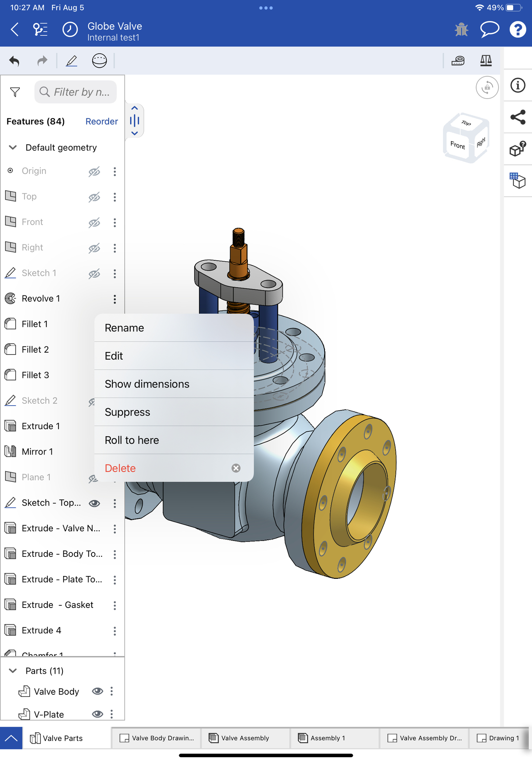This screenshot has width=532, height=762.
Task: Open options menu for Extrude 4
Action: (x=115, y=631)
